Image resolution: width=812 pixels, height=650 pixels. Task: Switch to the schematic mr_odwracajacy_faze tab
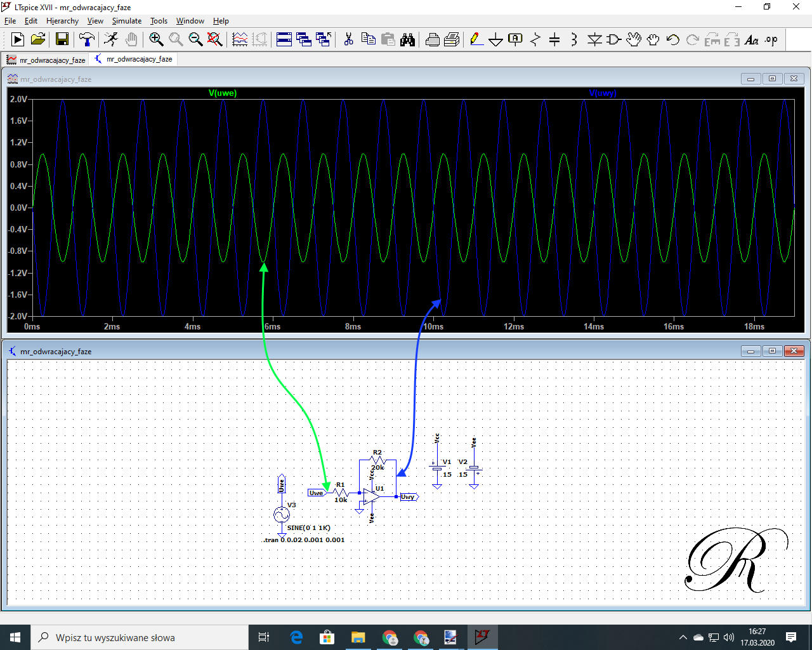(133, 59)
